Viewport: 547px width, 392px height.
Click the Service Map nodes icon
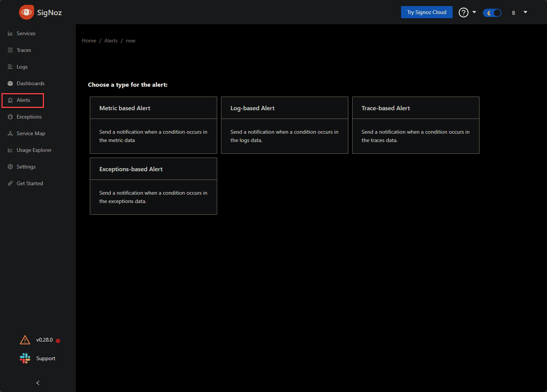10,133
